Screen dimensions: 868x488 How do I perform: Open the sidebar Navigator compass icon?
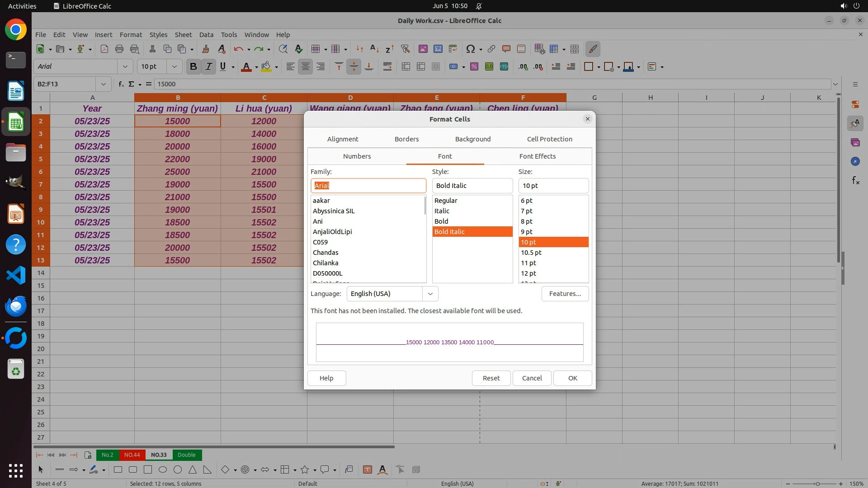click(855, 161)
